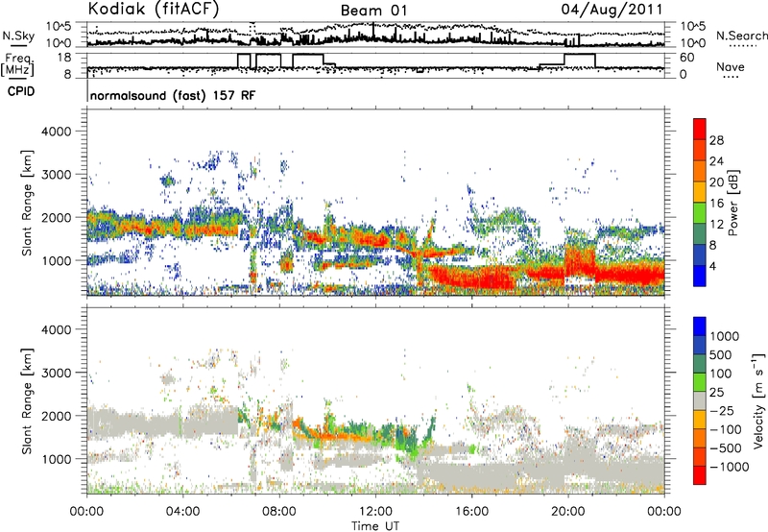
Task: Click the Velocity panel 'Slant Range [km]' label
Action: pyautogui.click(x=27, y=400)
